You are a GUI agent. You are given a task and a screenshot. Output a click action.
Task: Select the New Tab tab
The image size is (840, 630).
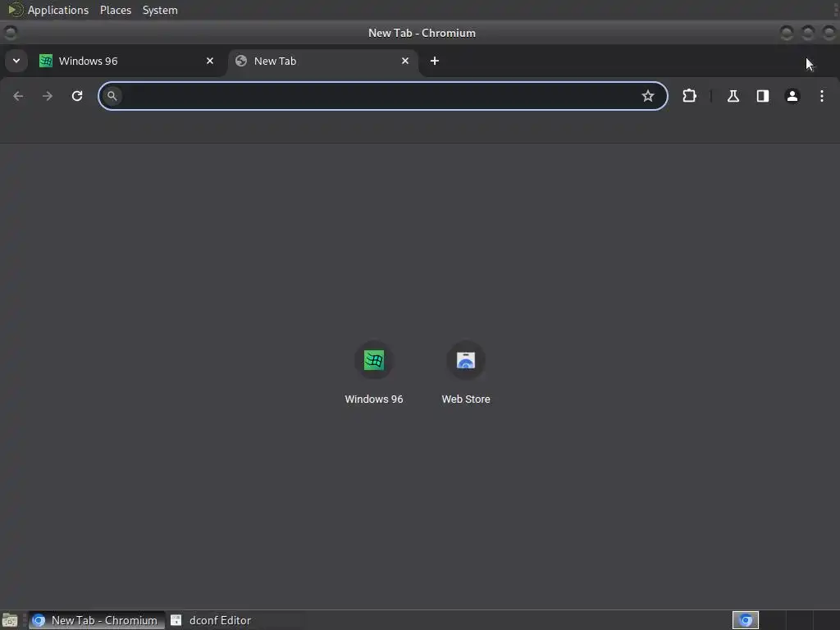coord(323,61)
